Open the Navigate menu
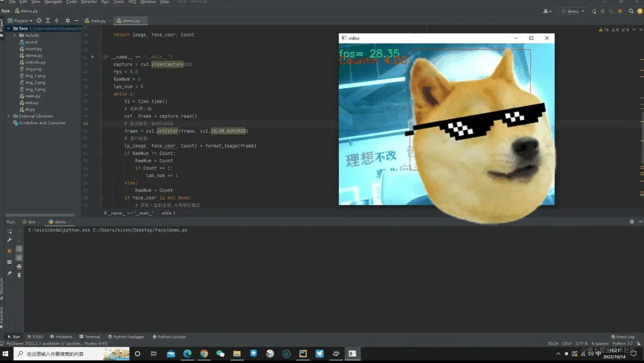The image size is (644, 363). pos(53,2)
